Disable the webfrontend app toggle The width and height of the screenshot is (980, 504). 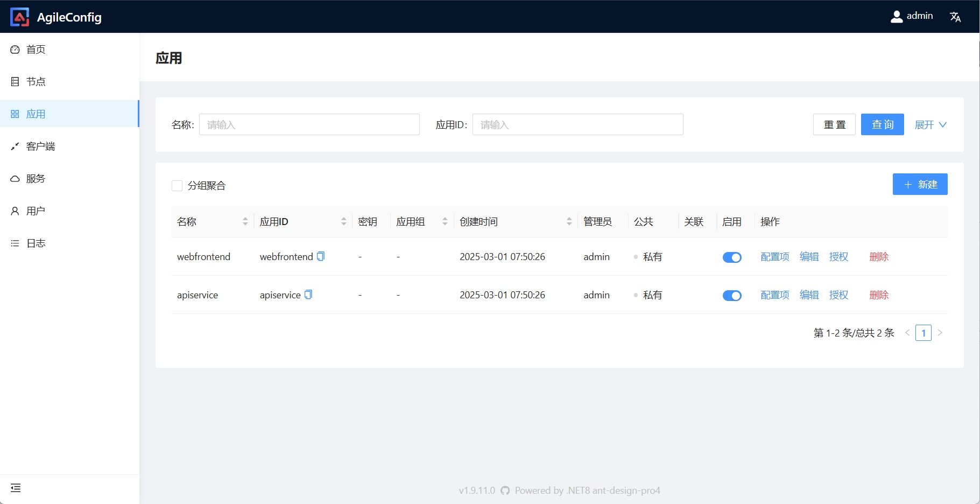[x=732, y=257]
